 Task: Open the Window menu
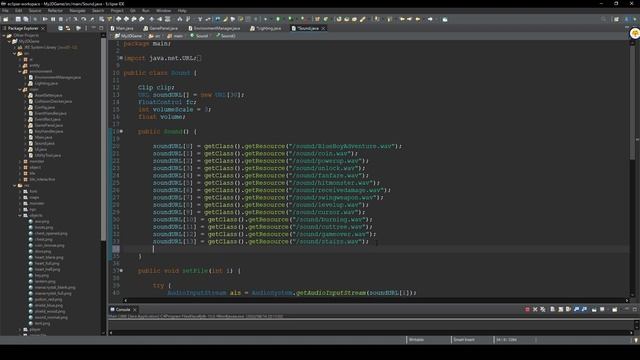tap(163, 11)
